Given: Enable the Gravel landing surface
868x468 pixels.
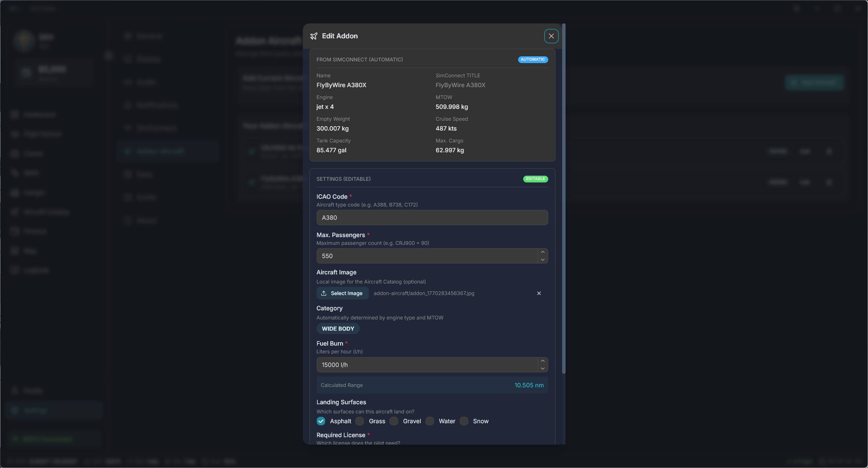Looking at the screenshot, I should 394,421.
